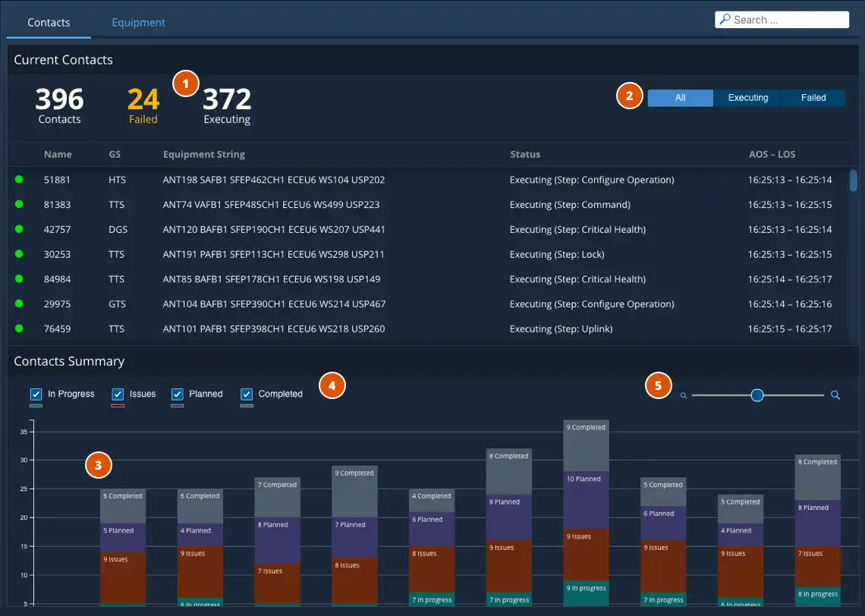Sort by the Name column header

(x=58, y=155)
